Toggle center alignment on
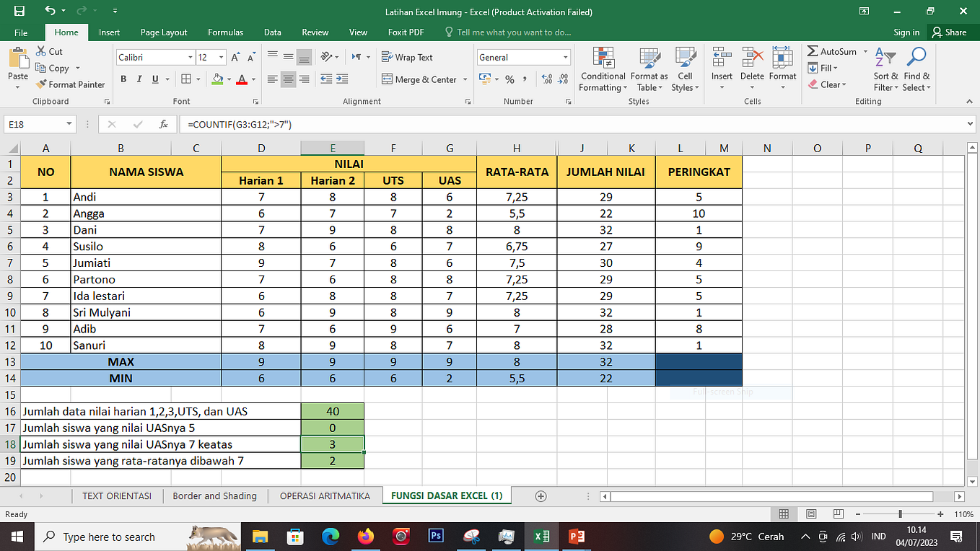980x551 pixels. [x=288, y=79]
